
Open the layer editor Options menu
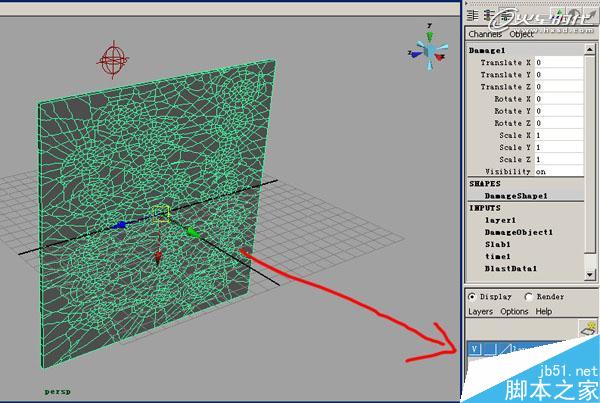(x=514, y=312)
